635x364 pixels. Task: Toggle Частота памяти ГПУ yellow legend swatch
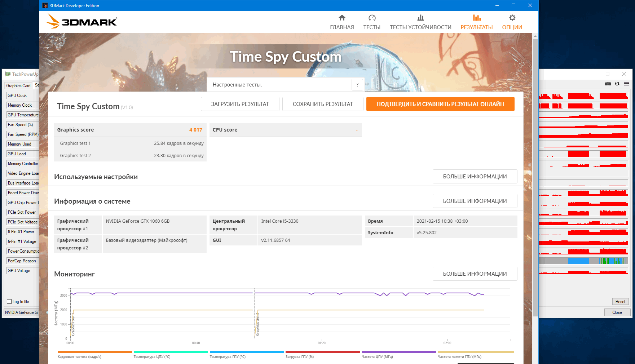pos(476,352)
